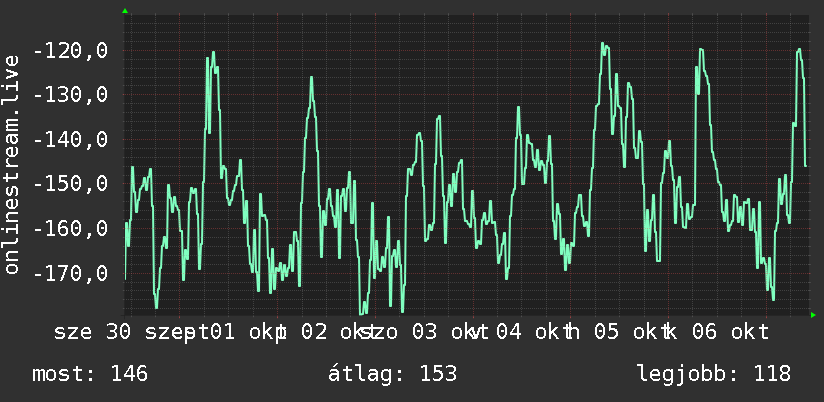Click the 'sze 30 szept' date label

coord(131,333)
